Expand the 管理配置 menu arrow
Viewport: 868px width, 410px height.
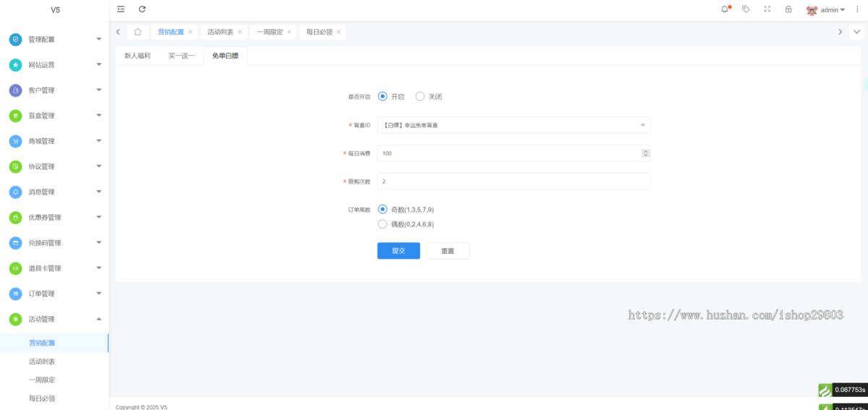pos(99,39)
